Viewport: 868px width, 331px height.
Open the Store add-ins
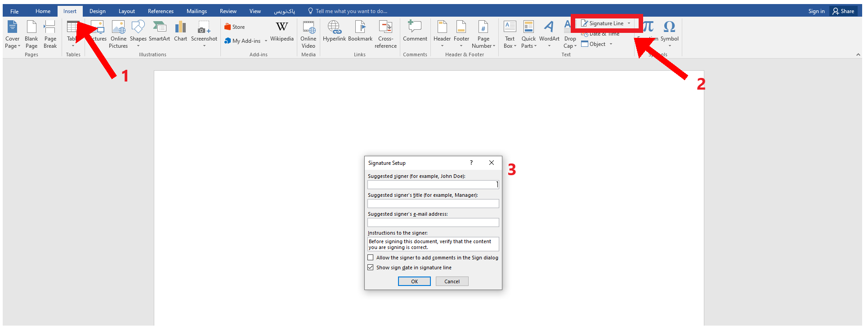click(x=235, y=27)
